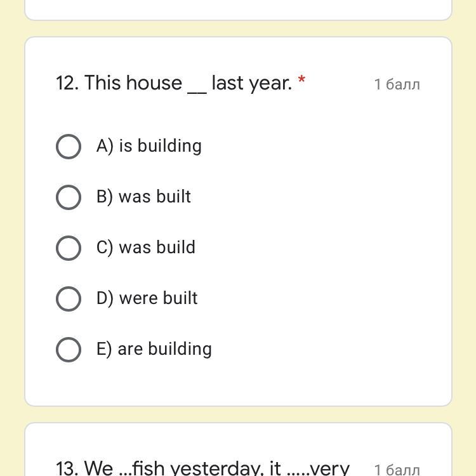Click the number '13.' of next question
Viewport: 476px width, 476px height.
pyautogui.click(x=67, y=468)
